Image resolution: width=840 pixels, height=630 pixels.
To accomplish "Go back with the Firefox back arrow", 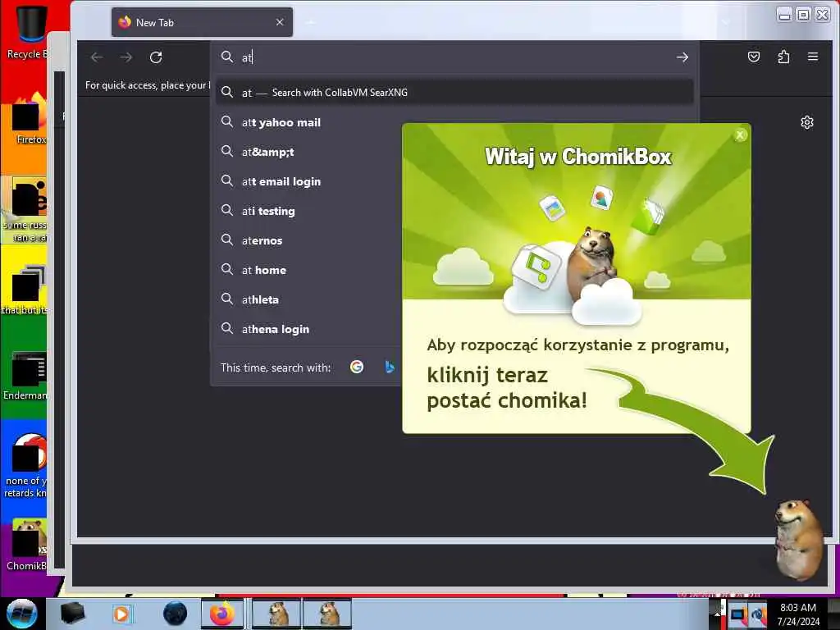I will (x=97, y=57).
